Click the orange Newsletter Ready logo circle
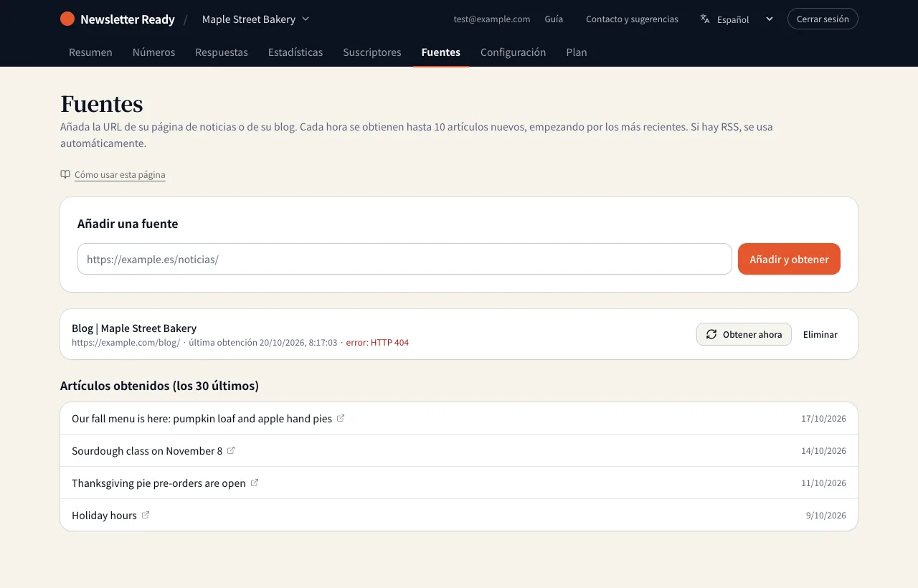Screen dimensions: 918x588 (67, 19)
